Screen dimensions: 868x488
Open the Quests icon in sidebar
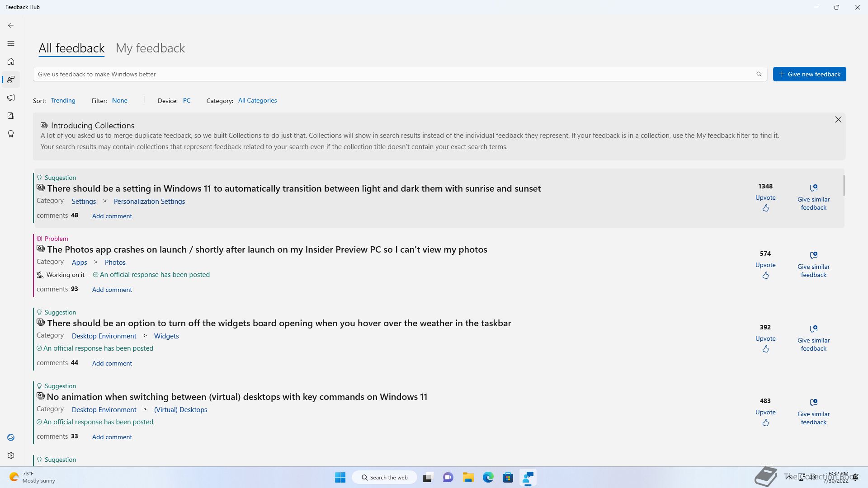coord(11,116)
